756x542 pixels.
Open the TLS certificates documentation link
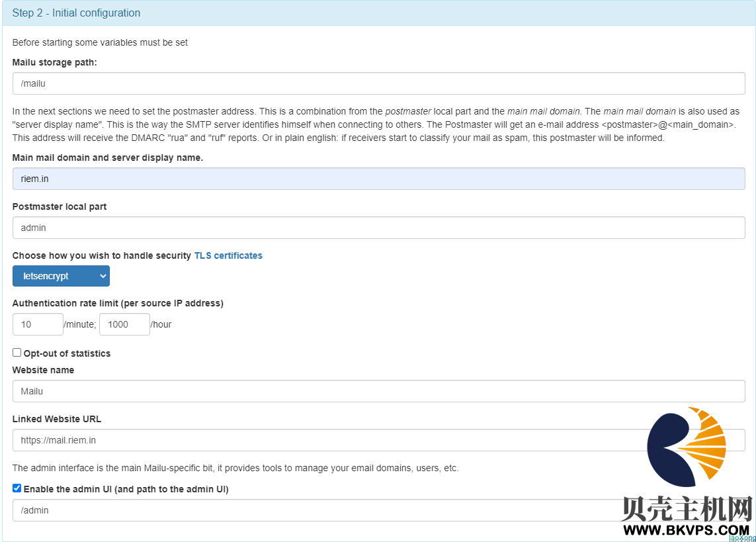tap(228, 255)
